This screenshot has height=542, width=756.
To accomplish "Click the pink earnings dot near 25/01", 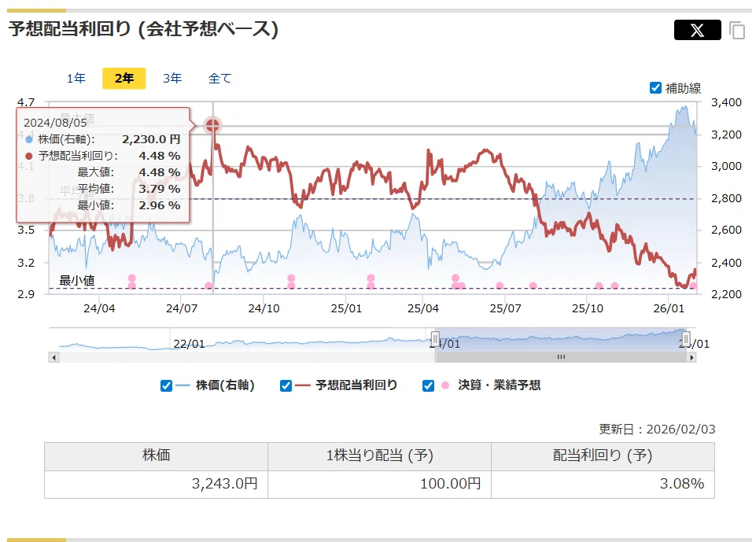I will click(371, 278).
